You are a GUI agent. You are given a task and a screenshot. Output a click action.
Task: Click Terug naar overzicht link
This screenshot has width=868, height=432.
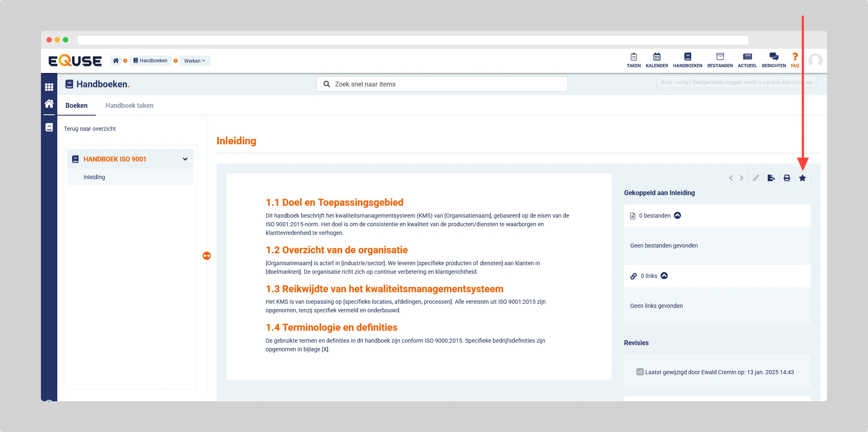point(90,129)
